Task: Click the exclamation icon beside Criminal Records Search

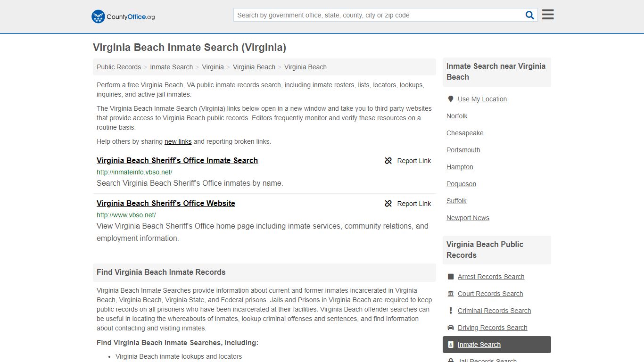Action: [451, 310]
